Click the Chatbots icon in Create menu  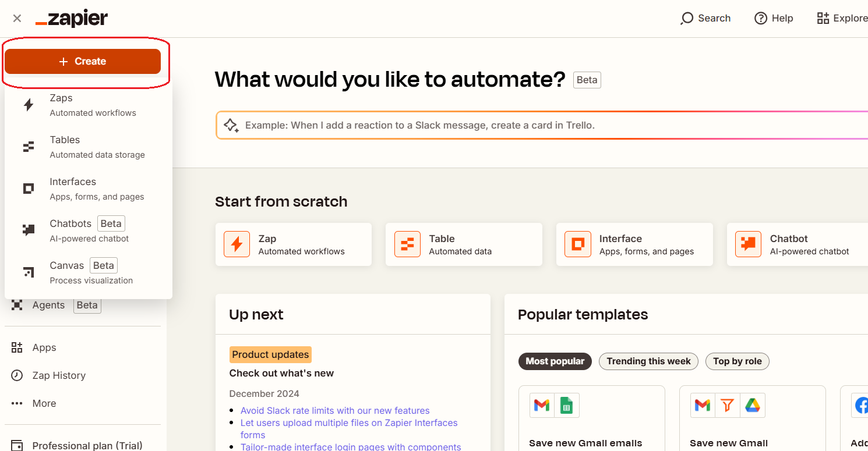click(x=29, y=230)
